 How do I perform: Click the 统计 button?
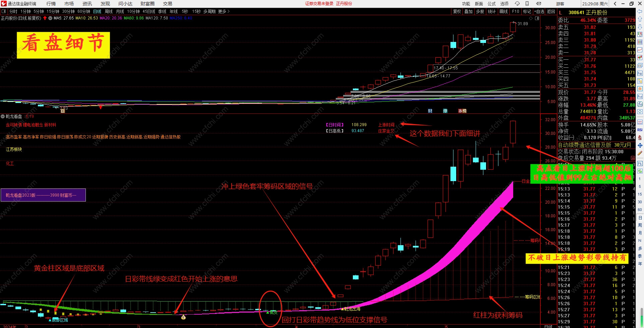pyautogui.click(x=492, y=11)
